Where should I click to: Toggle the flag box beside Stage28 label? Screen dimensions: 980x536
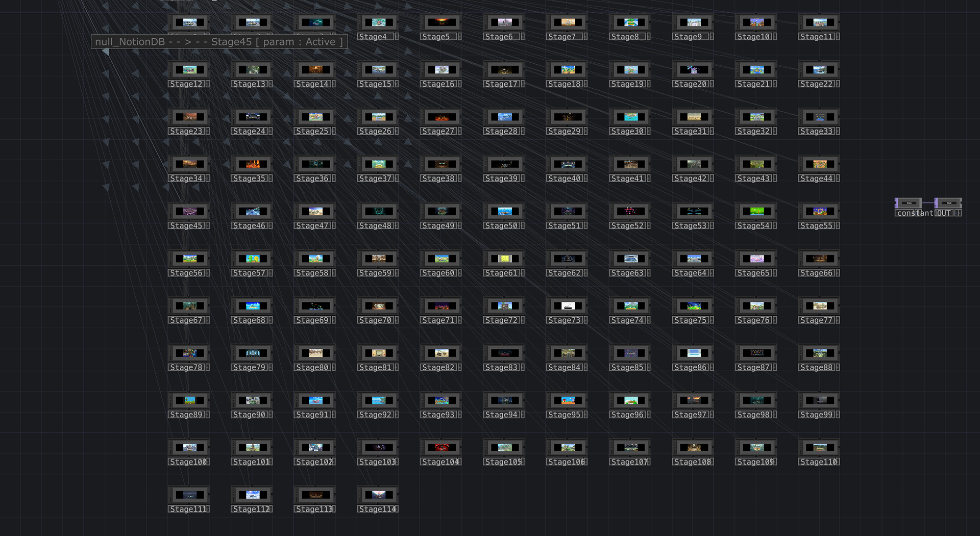click(522, 132)
